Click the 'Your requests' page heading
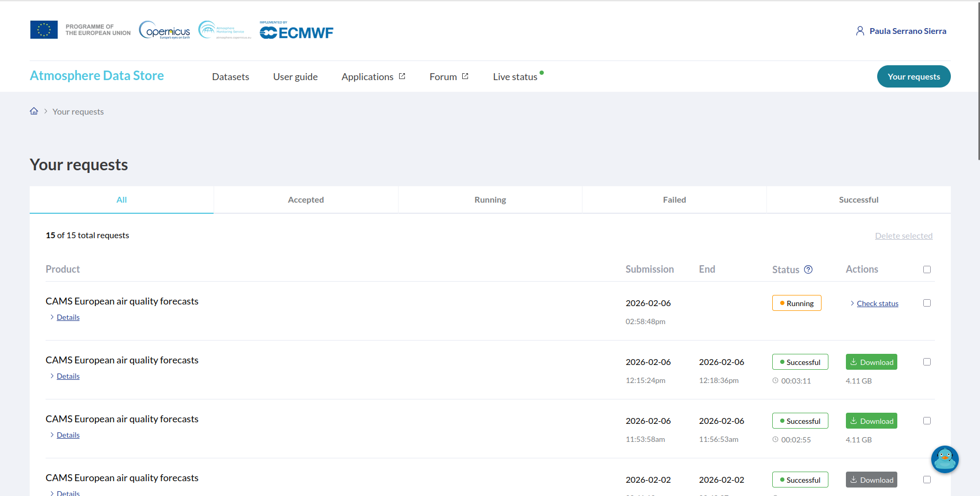The width and height of the screenshot is (980, 496). click(x=78, y=164)
